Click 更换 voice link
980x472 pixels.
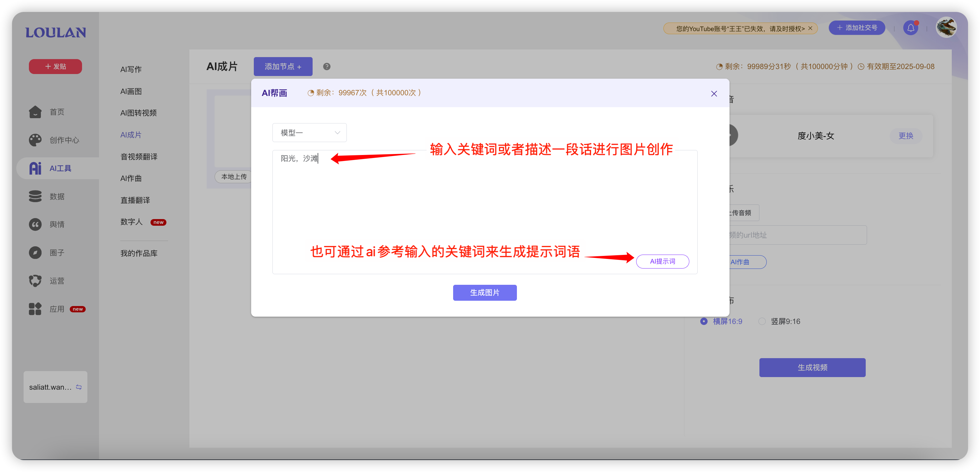(906, 136)
